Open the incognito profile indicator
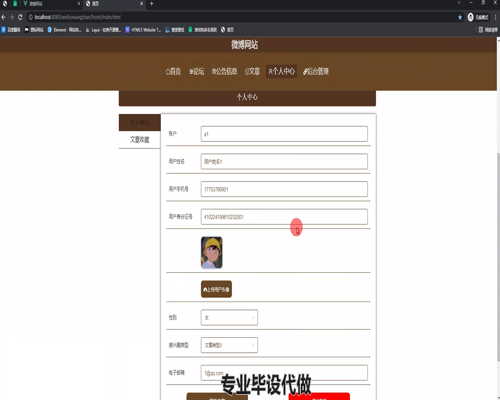The width and height of the screenshot is (500, 400). tap(478, 17)
